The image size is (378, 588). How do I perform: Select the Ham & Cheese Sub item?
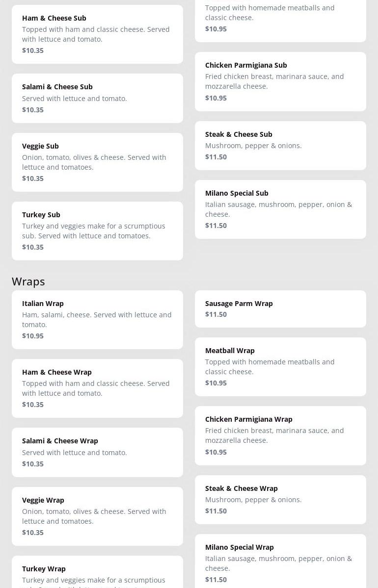(x=97, y=34)
